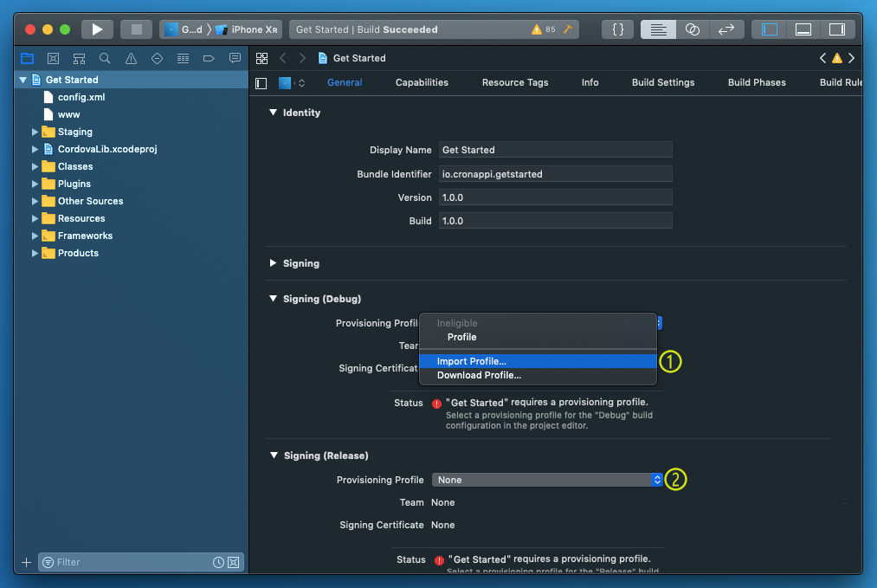Go back in editor history
The height and width of the screenshot is (588, 877).
(x=283, y=58)
